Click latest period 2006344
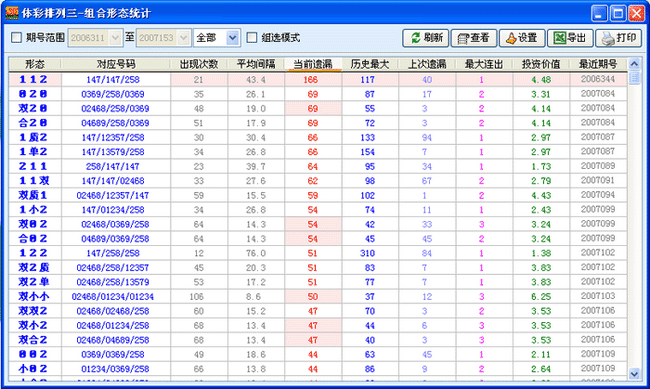This screenshot has width=650, height=389. click(x=598, y=79)
